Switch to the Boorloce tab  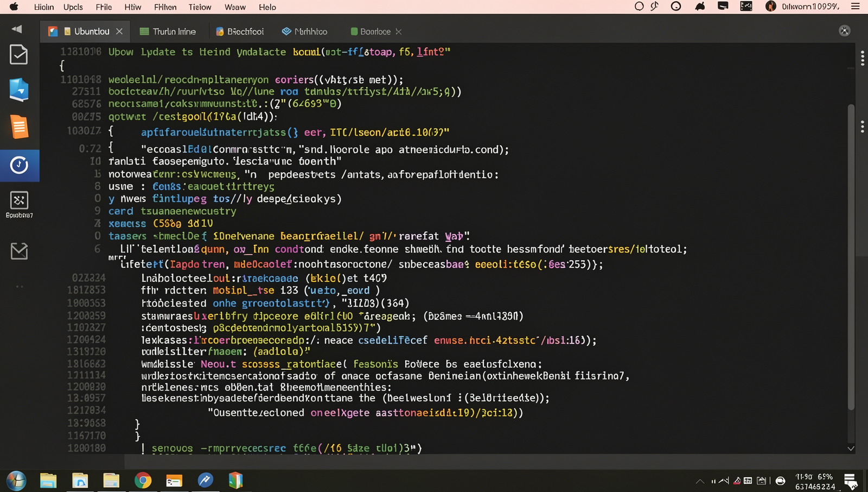click(371, 31)
